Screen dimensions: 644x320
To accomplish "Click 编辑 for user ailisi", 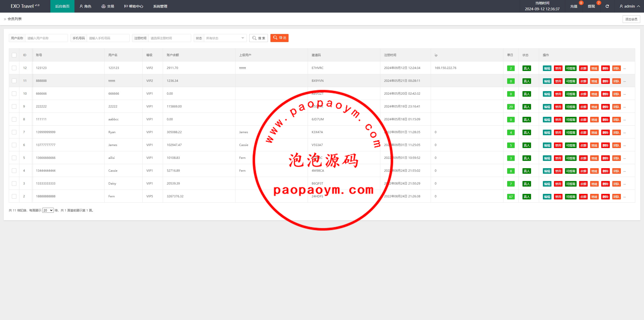I will (547, 158).
